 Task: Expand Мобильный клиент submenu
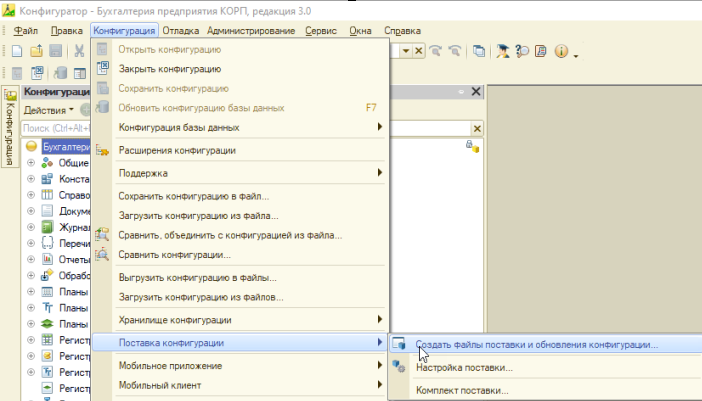(x=240, y=385)
